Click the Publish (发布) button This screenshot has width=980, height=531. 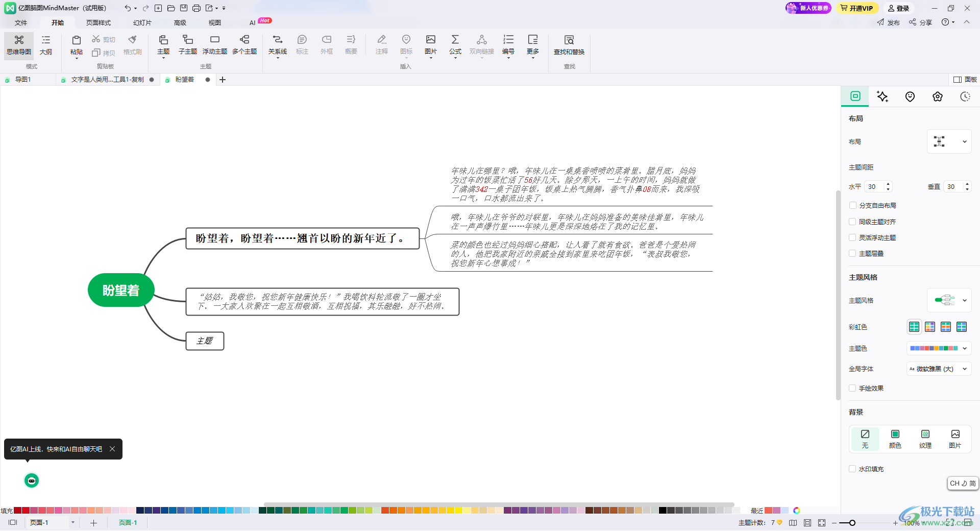[x=889, y=22]
